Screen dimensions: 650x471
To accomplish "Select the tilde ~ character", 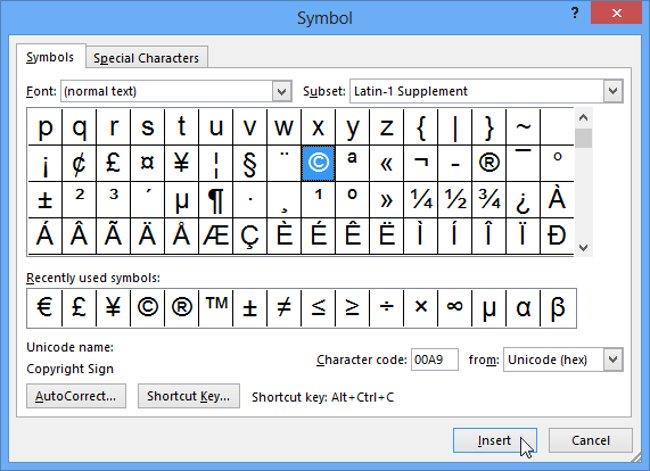I will click(523, 126).
